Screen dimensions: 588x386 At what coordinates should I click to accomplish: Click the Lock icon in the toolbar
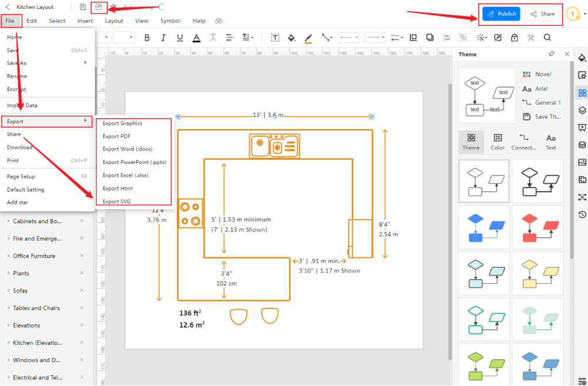coord(514,36)
